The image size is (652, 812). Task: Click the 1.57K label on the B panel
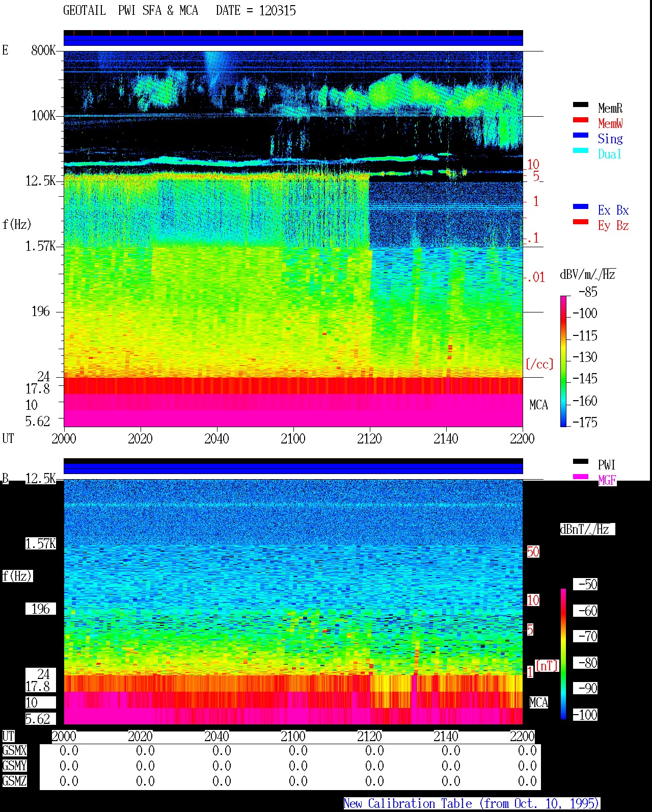click(x=41, y=543)
